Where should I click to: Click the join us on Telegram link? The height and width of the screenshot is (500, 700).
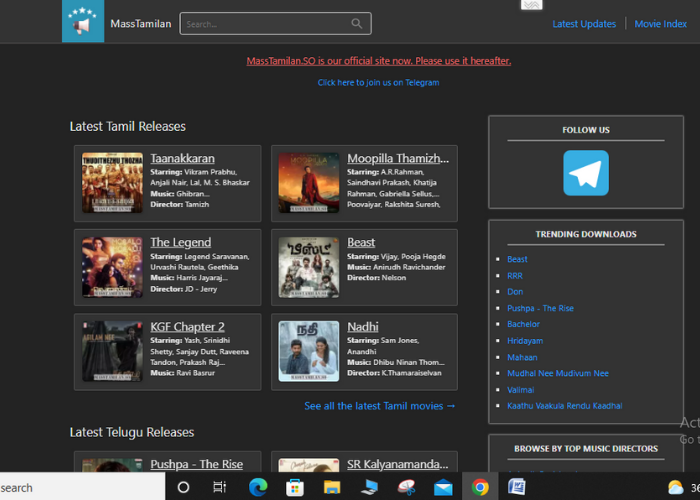[x=378, y=83]
